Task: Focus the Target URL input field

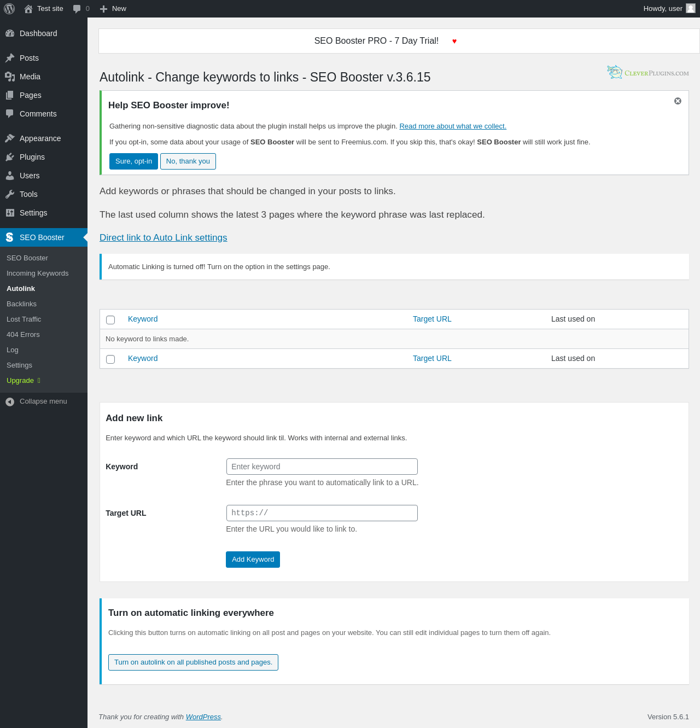Action: (322, 513)
